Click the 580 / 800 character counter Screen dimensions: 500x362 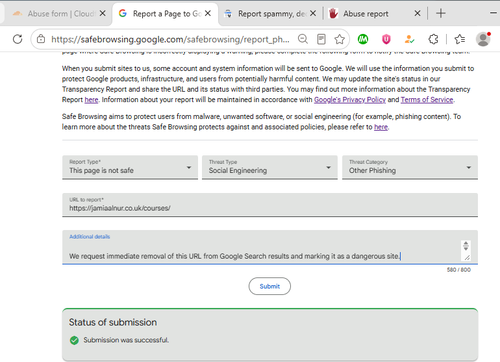pyautogui.click(x=459, y=270)
